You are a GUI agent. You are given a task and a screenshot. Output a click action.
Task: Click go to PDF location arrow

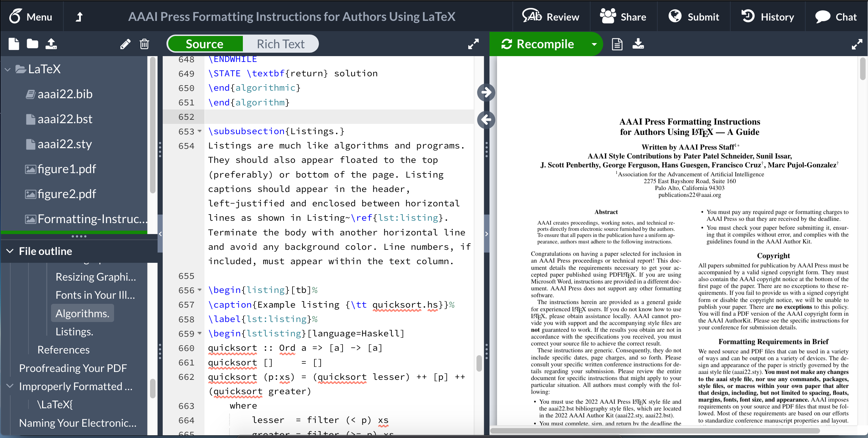[x=486, y=92]
